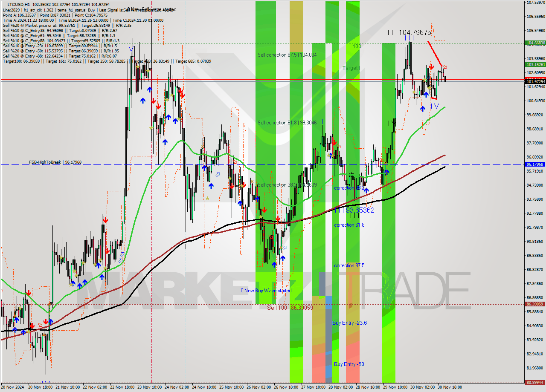Select the blue 'correction 87.5' label
The width and height of the screenshot is (546, 392).
(x=349, y=265)
